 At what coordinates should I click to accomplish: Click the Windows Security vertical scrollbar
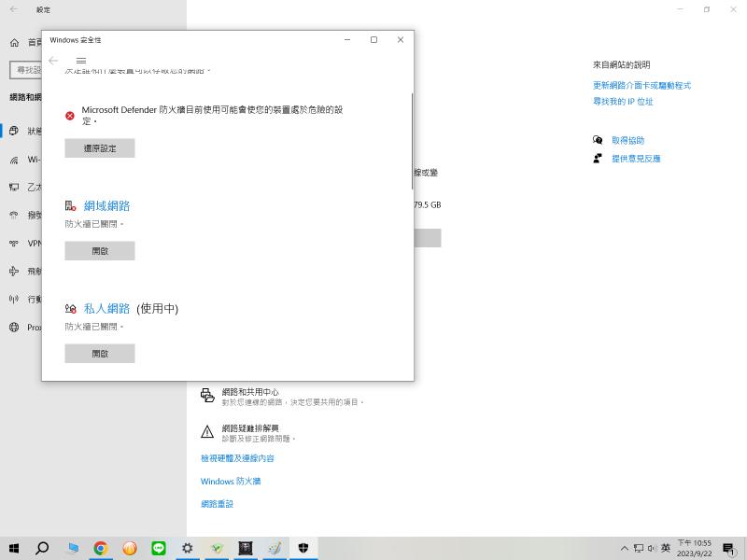pyautogui.click(x=412, y=141)
